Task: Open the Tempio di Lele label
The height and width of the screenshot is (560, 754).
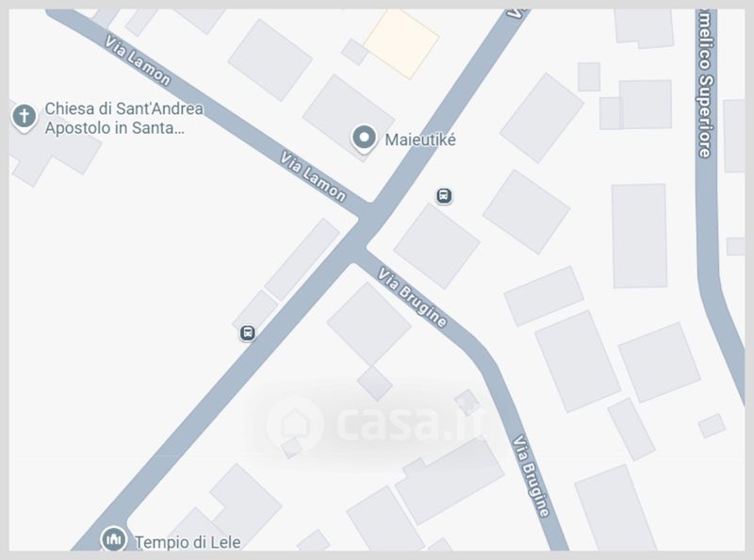Action: click(188, 542)
